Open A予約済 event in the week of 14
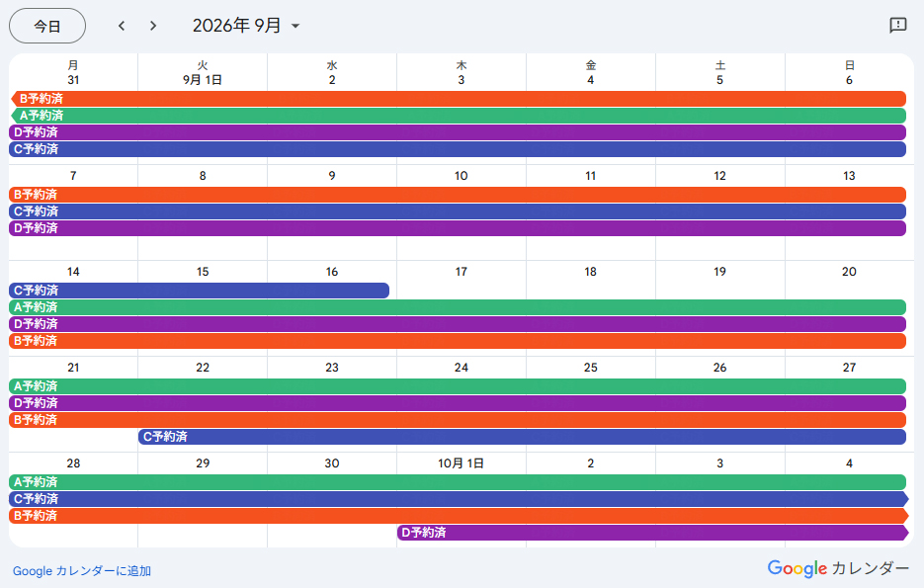924x588 pixels. pos(458,307)
